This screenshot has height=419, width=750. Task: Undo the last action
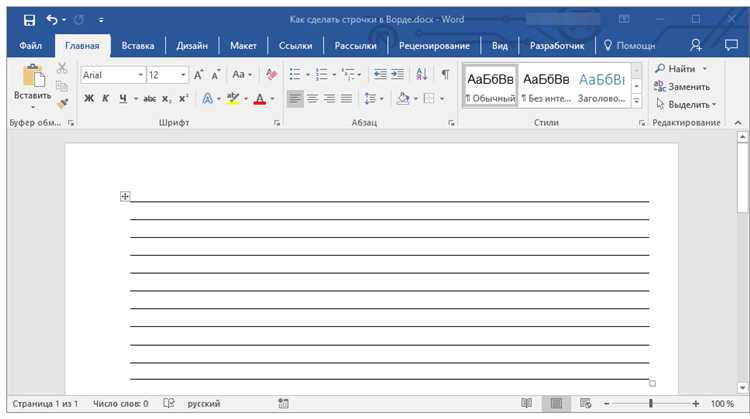coord(52,20)
